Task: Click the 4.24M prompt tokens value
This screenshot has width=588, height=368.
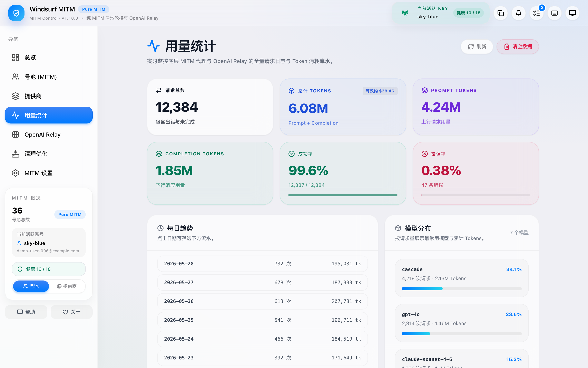Action: (x=441, y=107)
